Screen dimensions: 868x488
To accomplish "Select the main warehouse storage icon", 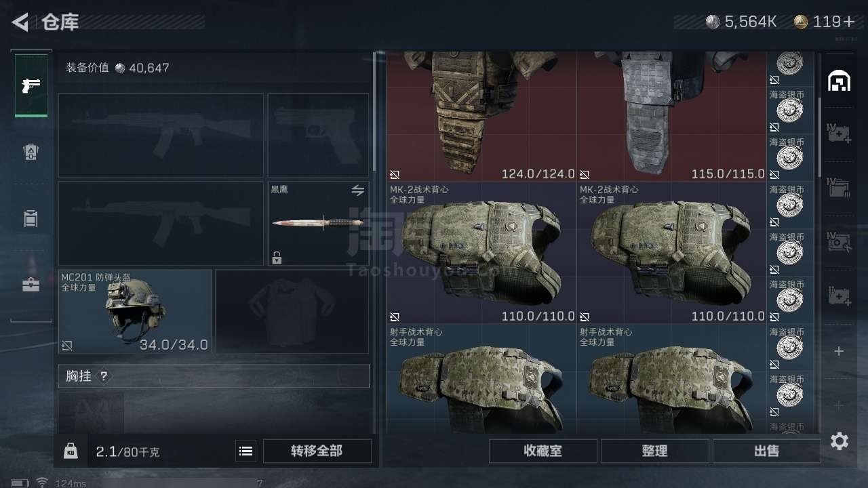I will 840,81.
